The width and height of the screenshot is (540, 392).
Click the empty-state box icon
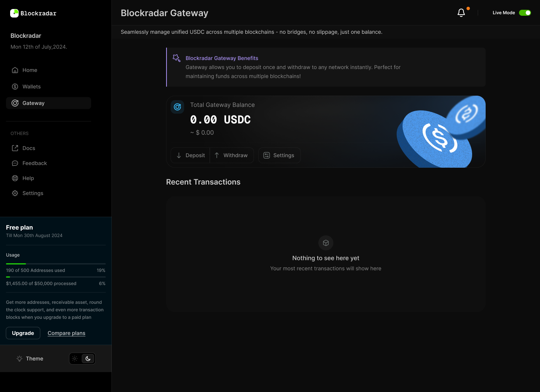point(326,243)
